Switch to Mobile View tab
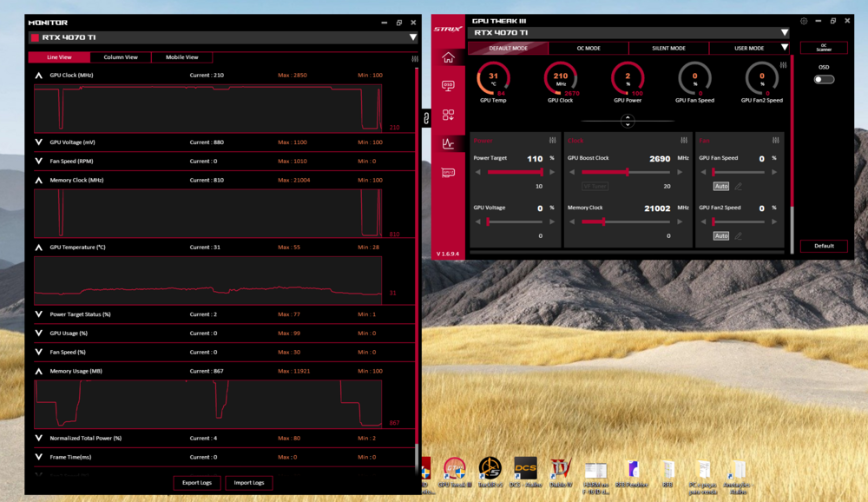868x502 pixels. [x=182, y=57]
